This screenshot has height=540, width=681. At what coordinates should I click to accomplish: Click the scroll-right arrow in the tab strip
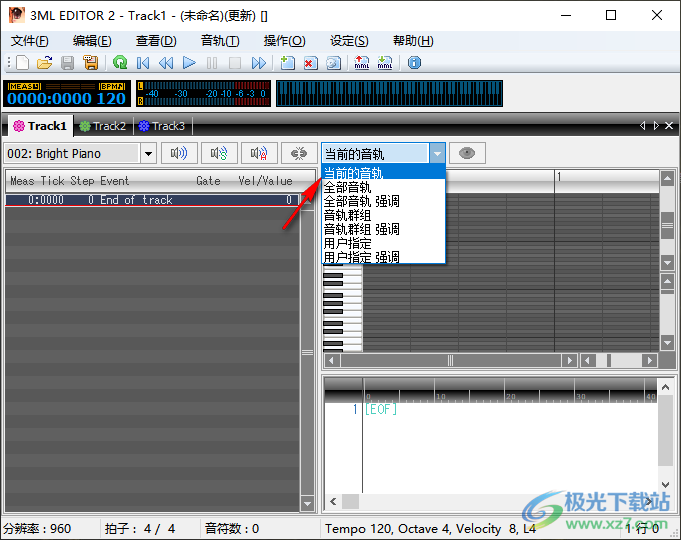click(x=656, y=126)
